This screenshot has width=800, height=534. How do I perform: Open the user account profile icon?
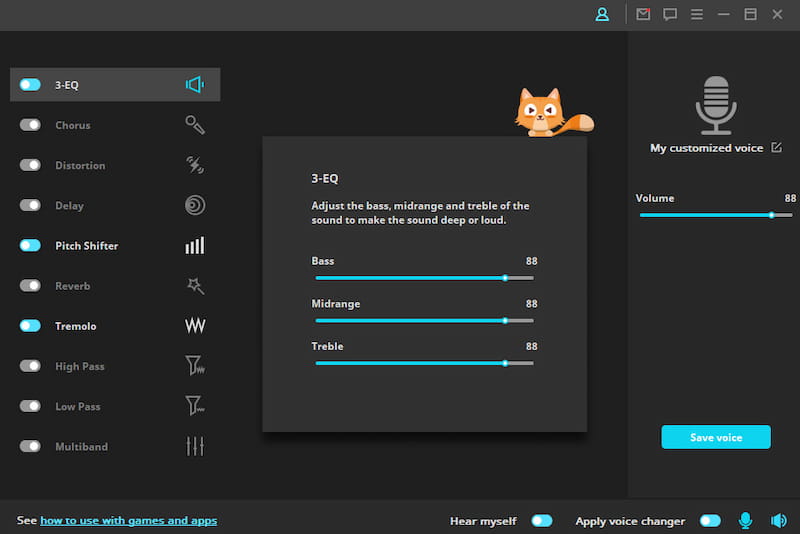tap(602, 14)
